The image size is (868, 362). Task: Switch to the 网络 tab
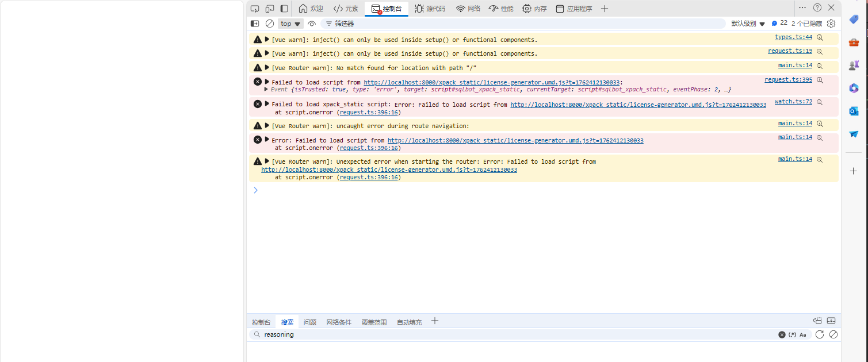tap(468, 9)
